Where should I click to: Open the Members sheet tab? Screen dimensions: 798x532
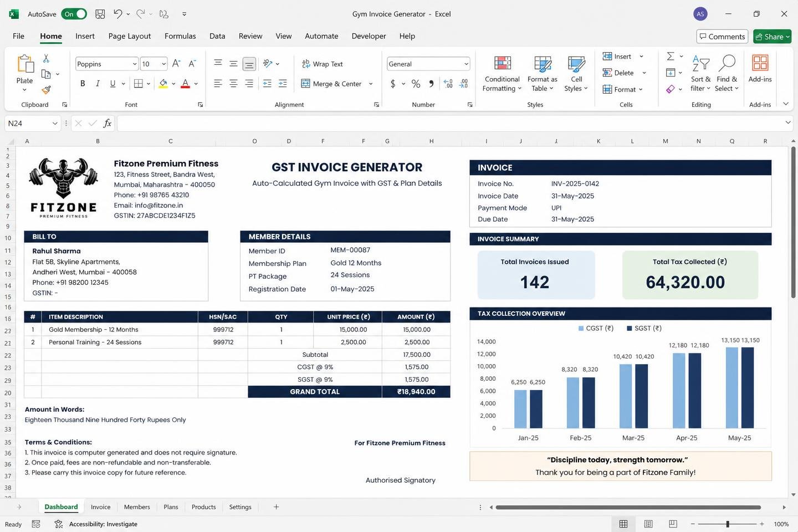pyautogui.click(x=137, y=507)
